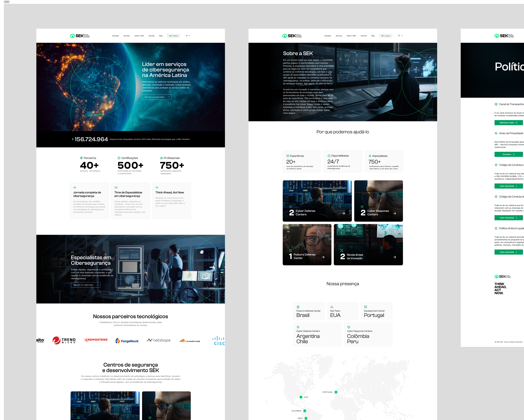Click the green EUA marker on the world map
This screenshot has width=524, height=420.
(x=301, y=397)
